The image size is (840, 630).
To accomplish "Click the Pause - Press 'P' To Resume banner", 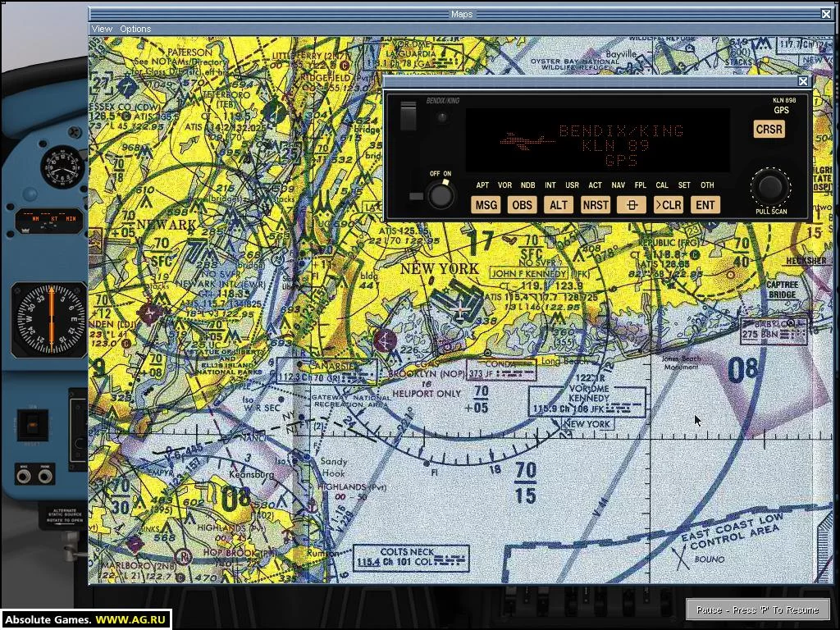I will 757,609.
